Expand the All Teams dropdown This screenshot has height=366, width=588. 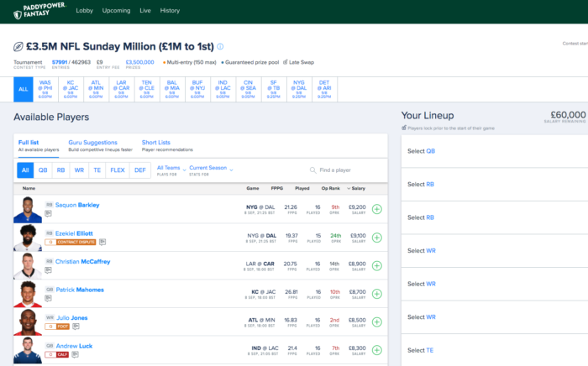click(x=171, y=170)
